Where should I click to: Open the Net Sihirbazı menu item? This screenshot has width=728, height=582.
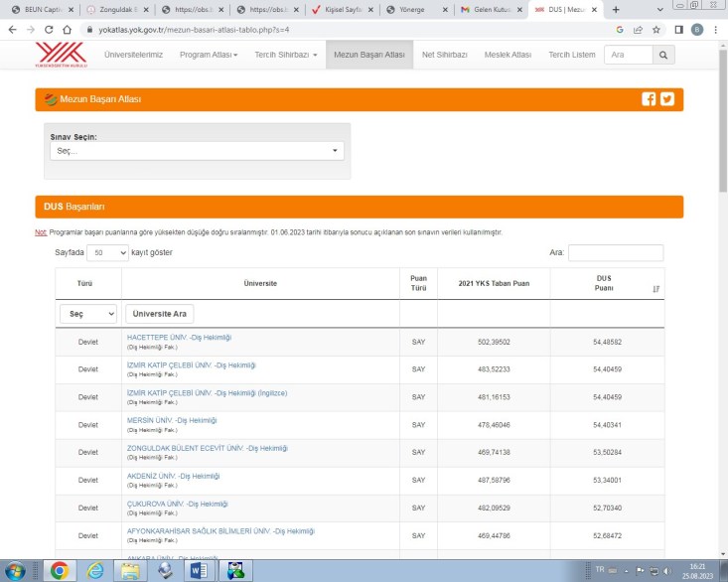(x=444, y=55)
